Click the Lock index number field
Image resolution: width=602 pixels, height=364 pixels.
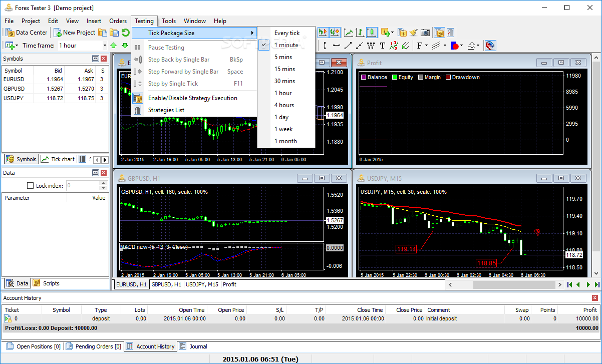(x=83, y=186)
